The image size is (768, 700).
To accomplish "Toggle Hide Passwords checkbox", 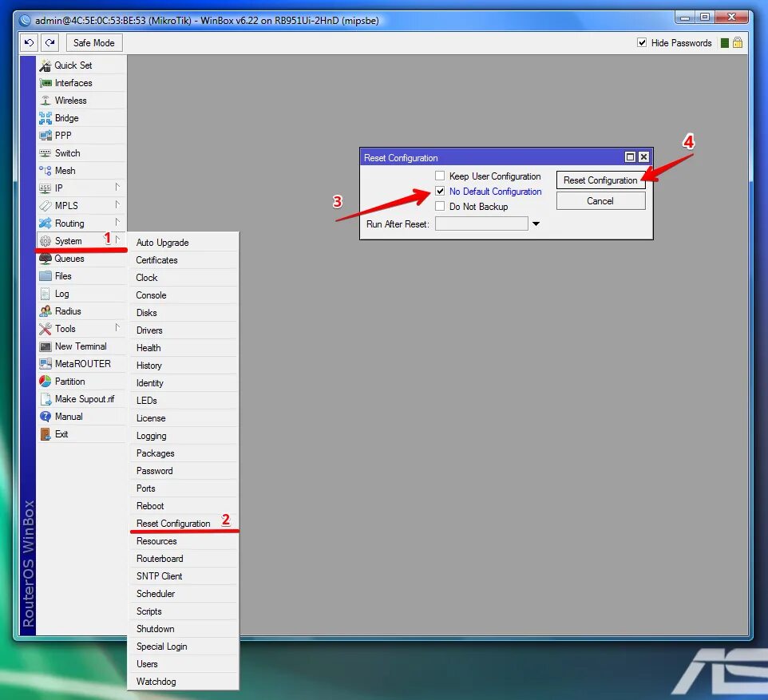I will [x=642, y=42].
